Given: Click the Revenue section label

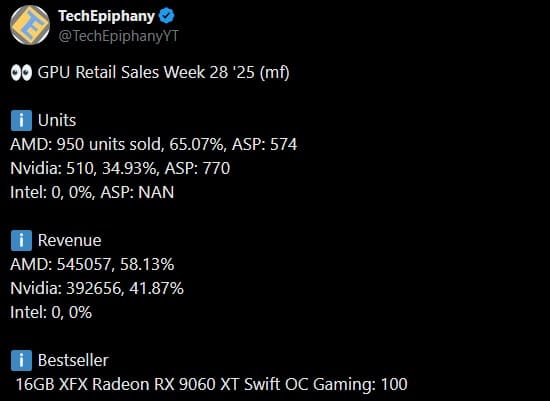Looking at the screenshot, I should click(69, 240).
